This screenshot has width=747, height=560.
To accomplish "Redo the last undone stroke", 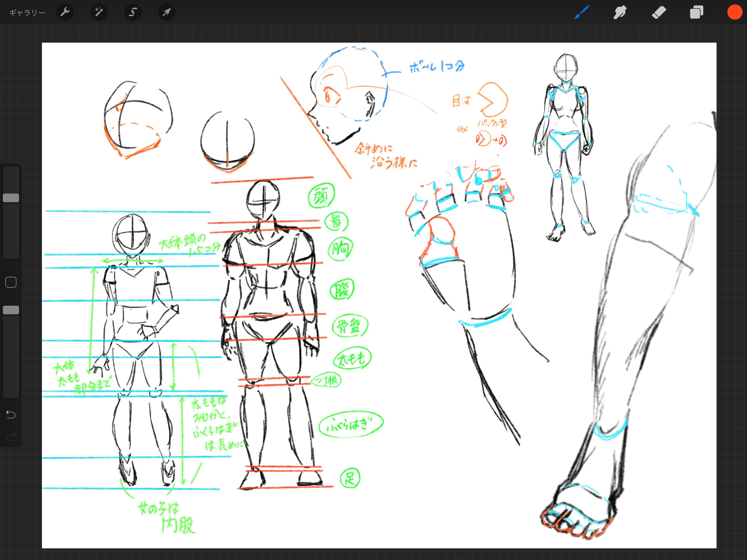I will pyautogui.click(x=11, y=436).
